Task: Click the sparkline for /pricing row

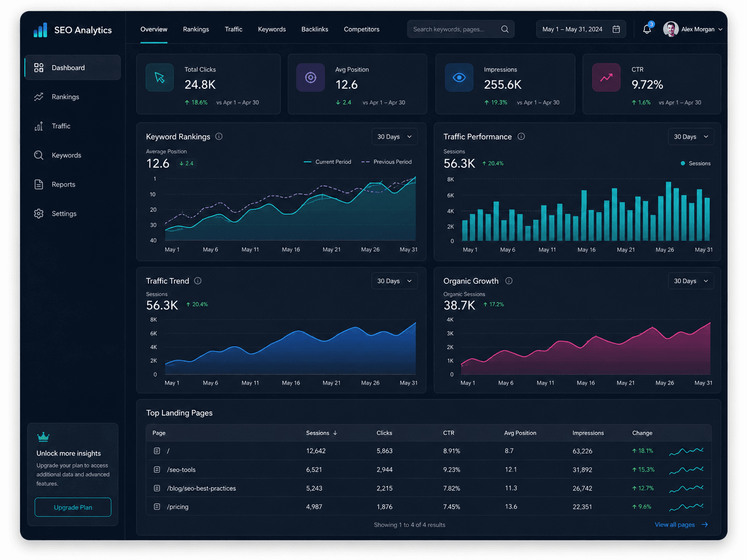Action: coord(686,507)
